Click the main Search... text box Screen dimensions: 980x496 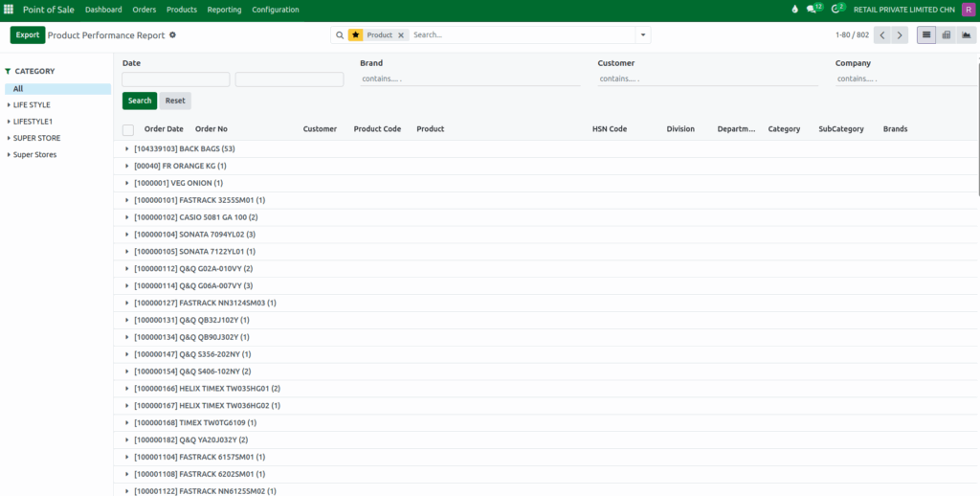point(523,35)
